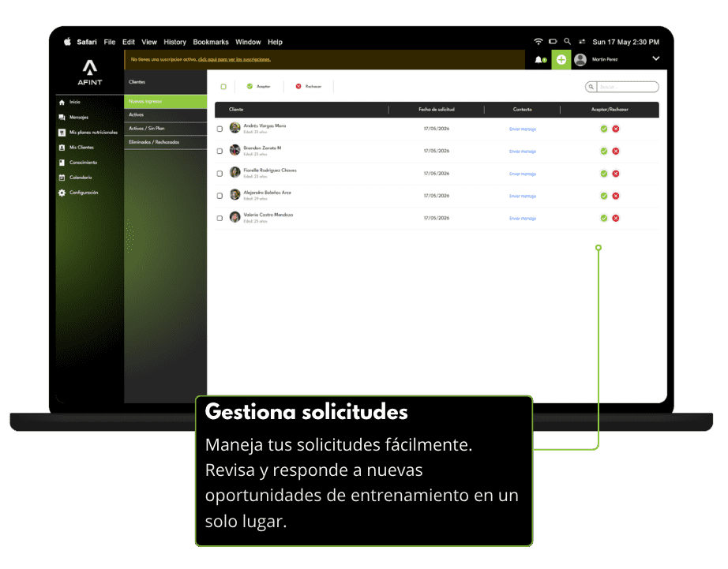
Task: Click the green plus add button
Action: coord(561,59)
